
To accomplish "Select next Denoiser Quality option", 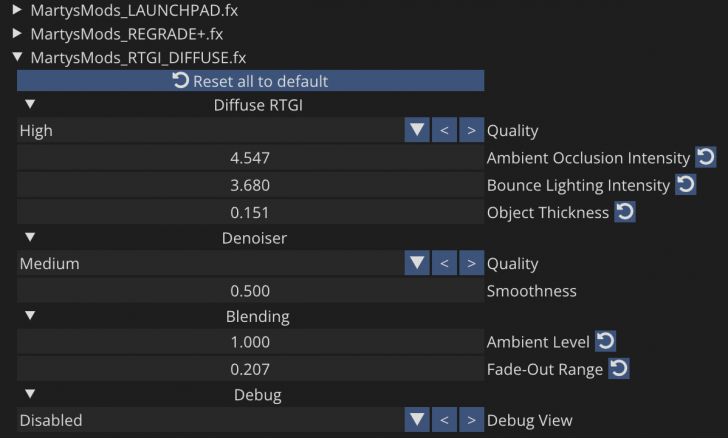I will tap(471, 263).
